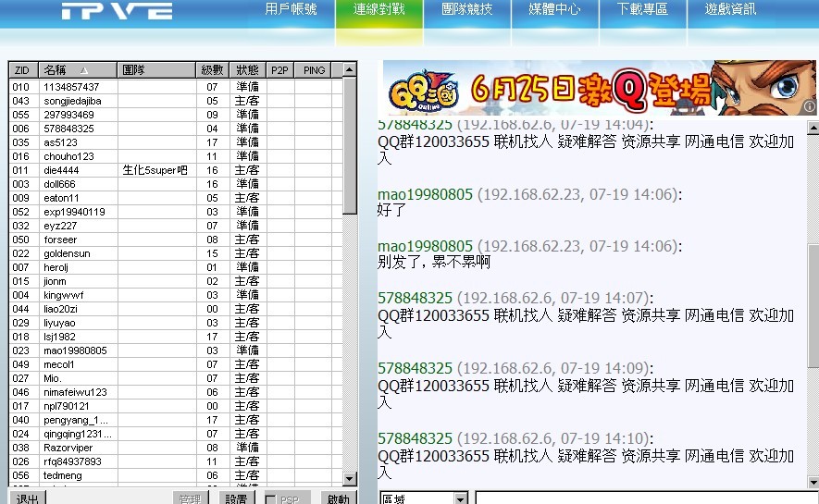Screen dimensions: 819x504
Task: Click the user list vertical scrollbar thumb
Action: pos(350,148)
